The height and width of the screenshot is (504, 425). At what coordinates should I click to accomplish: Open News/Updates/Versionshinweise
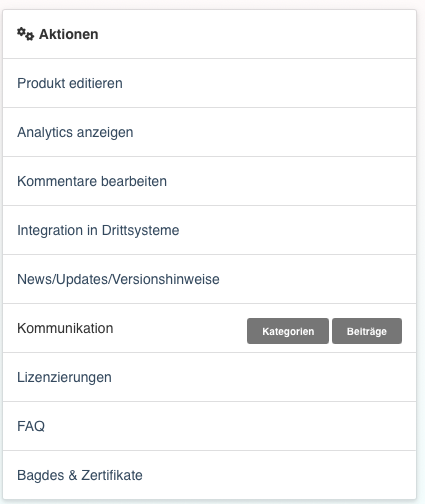coord(118,279)
